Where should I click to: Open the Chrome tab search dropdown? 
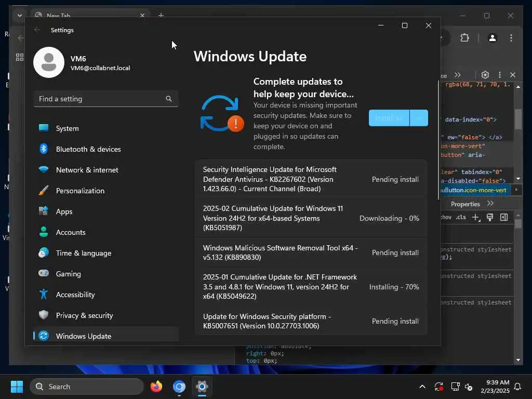click(x=20, y=15)
